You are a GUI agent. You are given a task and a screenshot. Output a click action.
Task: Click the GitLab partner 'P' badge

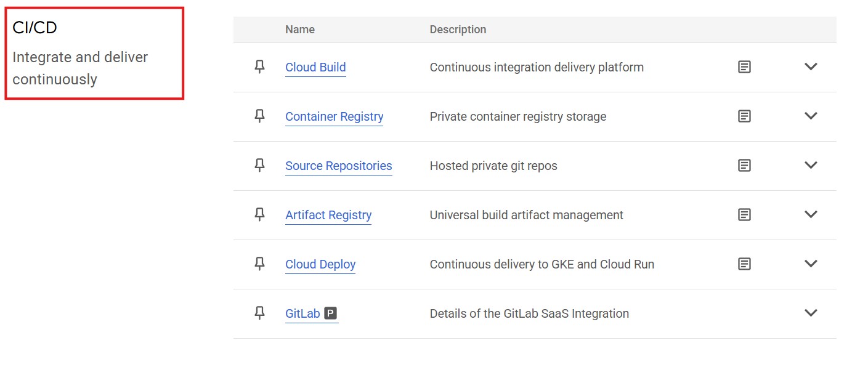pyautogui.click(x=331, y=313)
